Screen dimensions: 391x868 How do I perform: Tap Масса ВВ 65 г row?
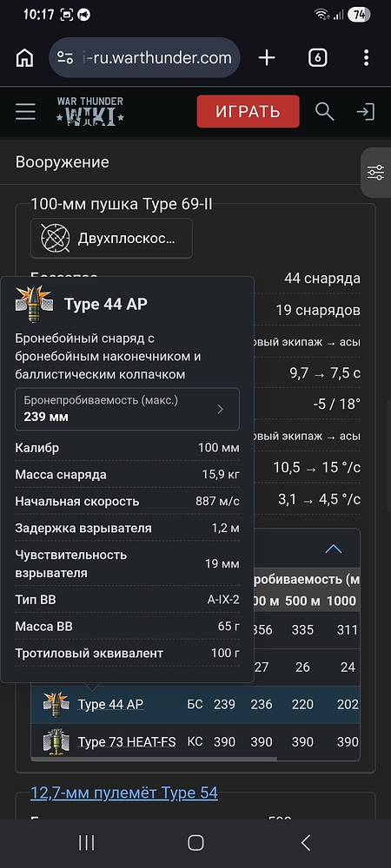127,626
